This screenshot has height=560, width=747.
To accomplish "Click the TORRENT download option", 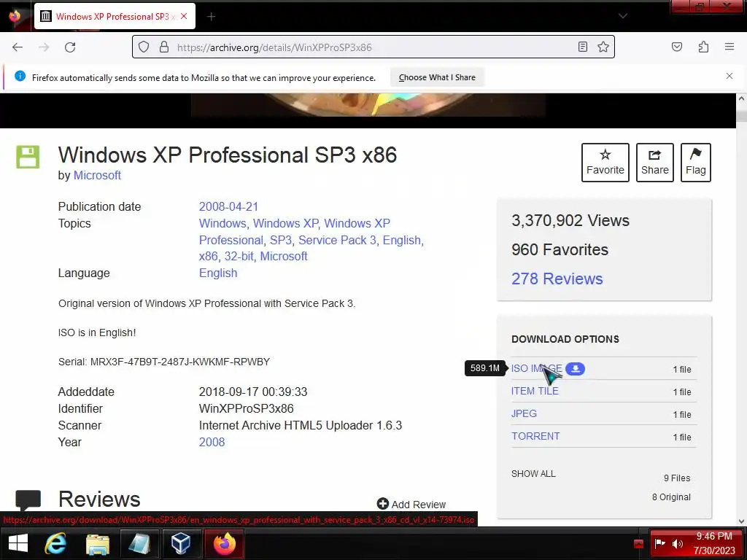I will tap(535, 436).
